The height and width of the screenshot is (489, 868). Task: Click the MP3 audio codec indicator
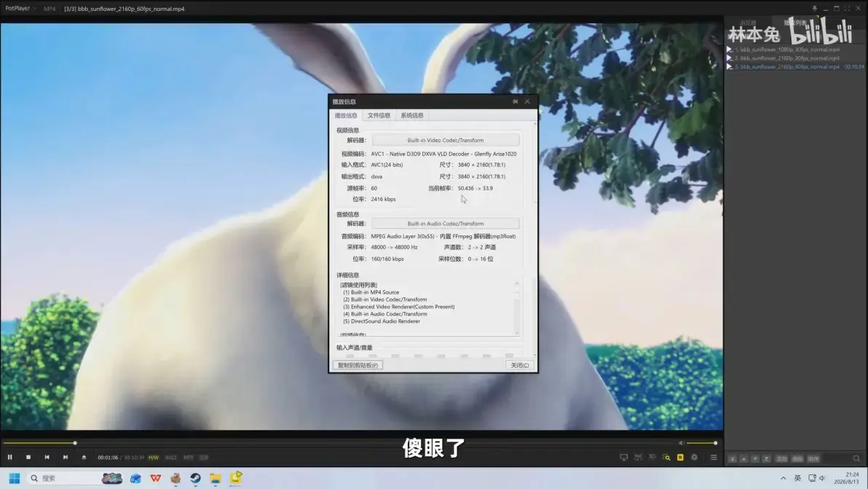188,458
